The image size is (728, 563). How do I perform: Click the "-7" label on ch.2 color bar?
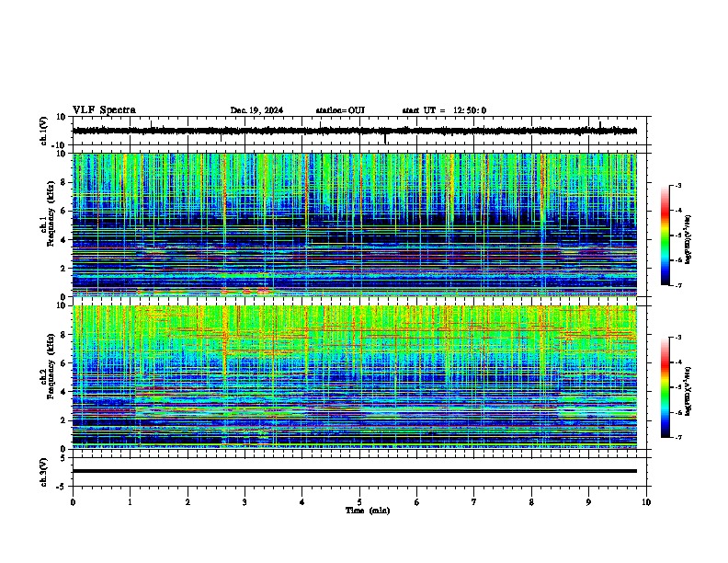678,437
